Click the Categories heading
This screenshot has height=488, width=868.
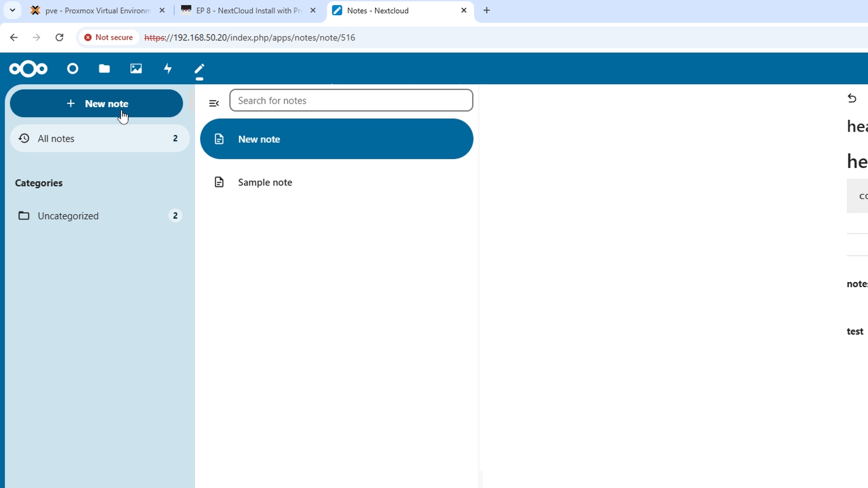tap(39, 183)
